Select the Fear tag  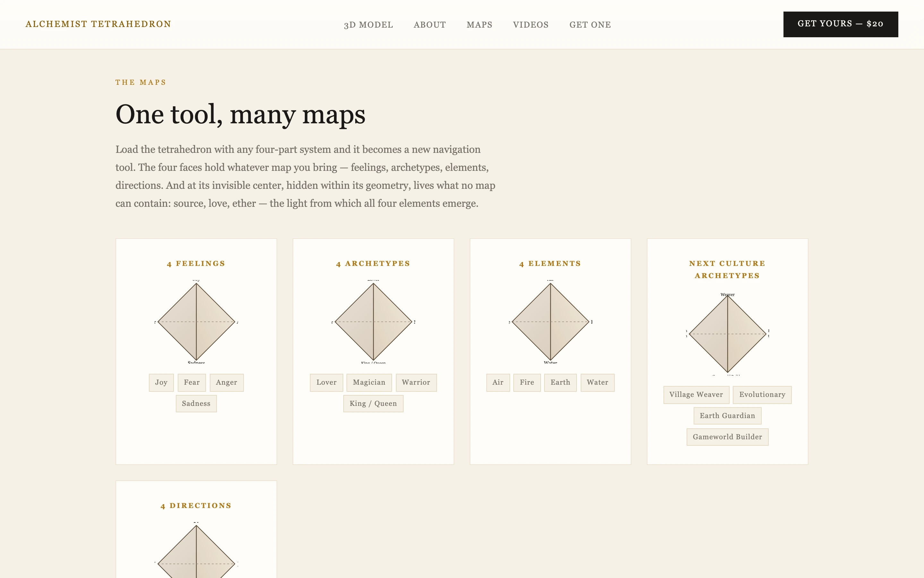pyautogui.click(x=192, y=382)
